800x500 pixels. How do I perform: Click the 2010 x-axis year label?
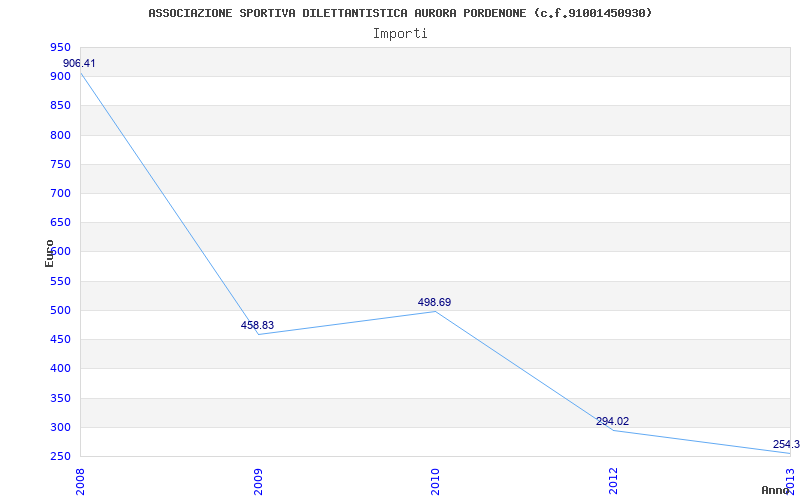tap(435, 482)
